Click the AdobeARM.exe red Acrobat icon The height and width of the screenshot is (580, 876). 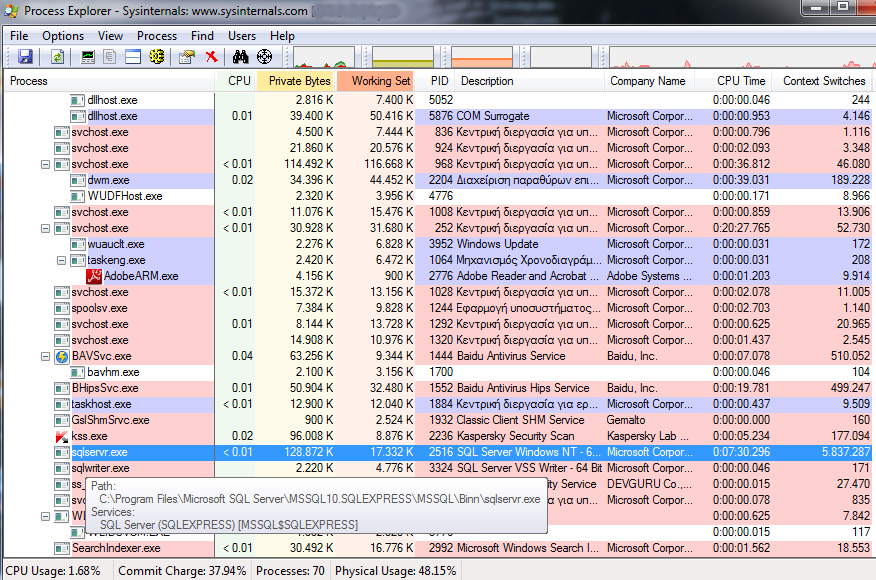[x=94, y=276]
